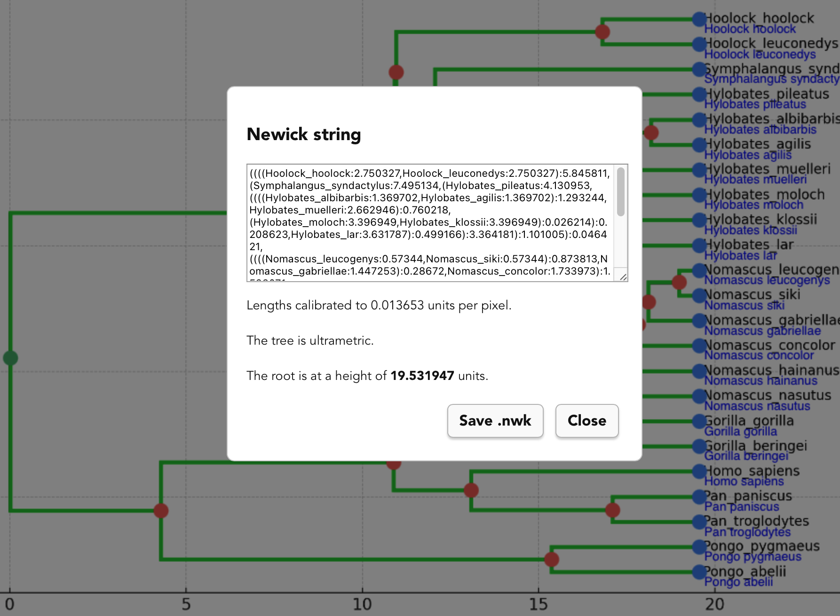Click red node joining Hylobates albibarbis and agilis

pyautogui.click(x=651, y=133)
